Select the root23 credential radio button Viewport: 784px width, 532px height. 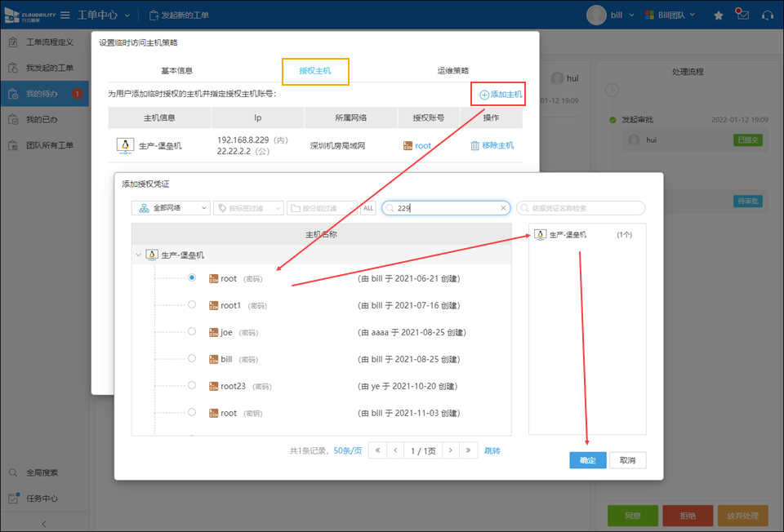pos(192,385)
